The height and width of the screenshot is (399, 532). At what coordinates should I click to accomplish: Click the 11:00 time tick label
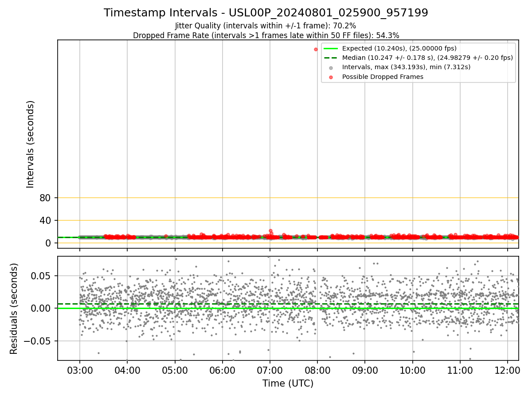click(x=460, y=370)
